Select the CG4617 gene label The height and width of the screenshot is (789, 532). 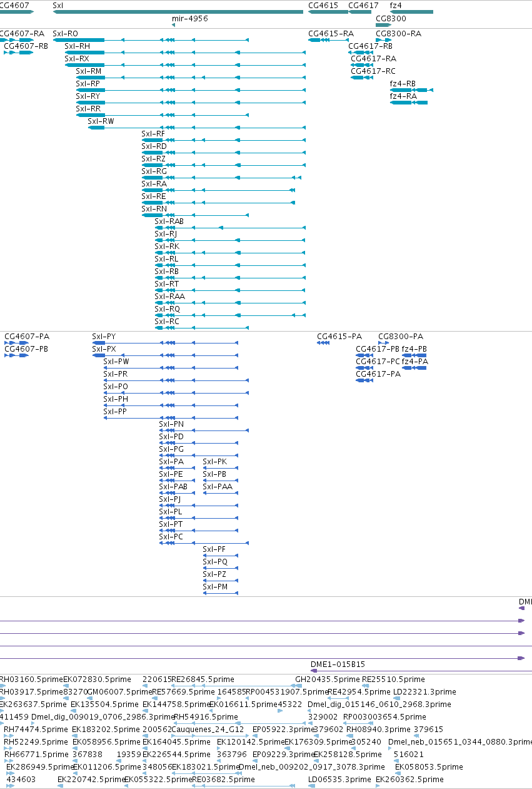click(x=363, y=5)
